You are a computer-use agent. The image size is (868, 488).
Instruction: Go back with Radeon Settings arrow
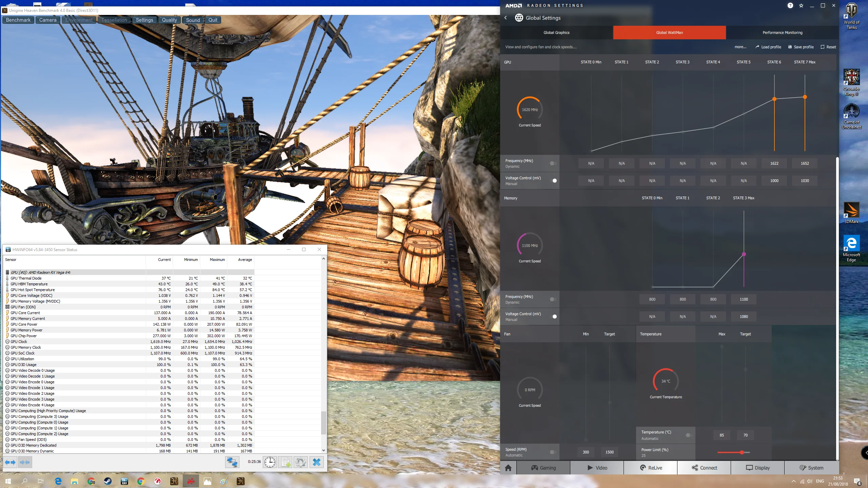(x=506, y=18)
